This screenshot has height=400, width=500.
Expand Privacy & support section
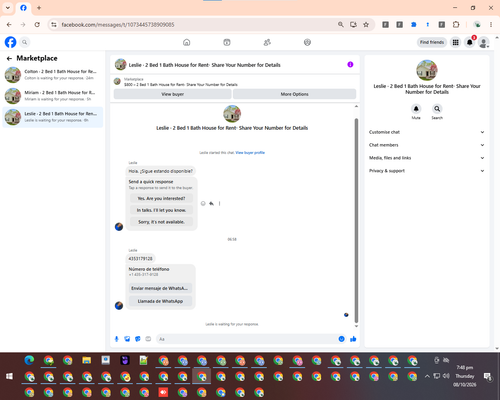pos(427,171)
